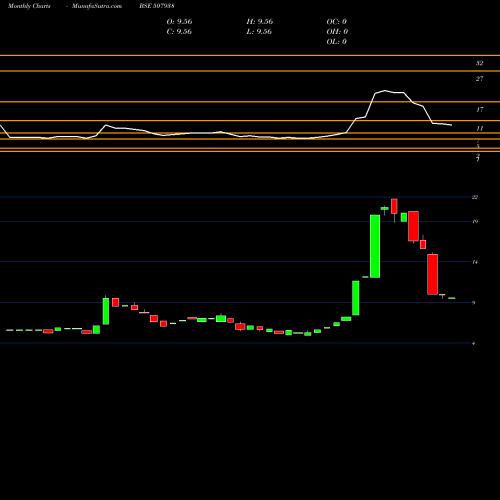
Task: Click the last candlestick at the chart's right end
Action: 452,298
